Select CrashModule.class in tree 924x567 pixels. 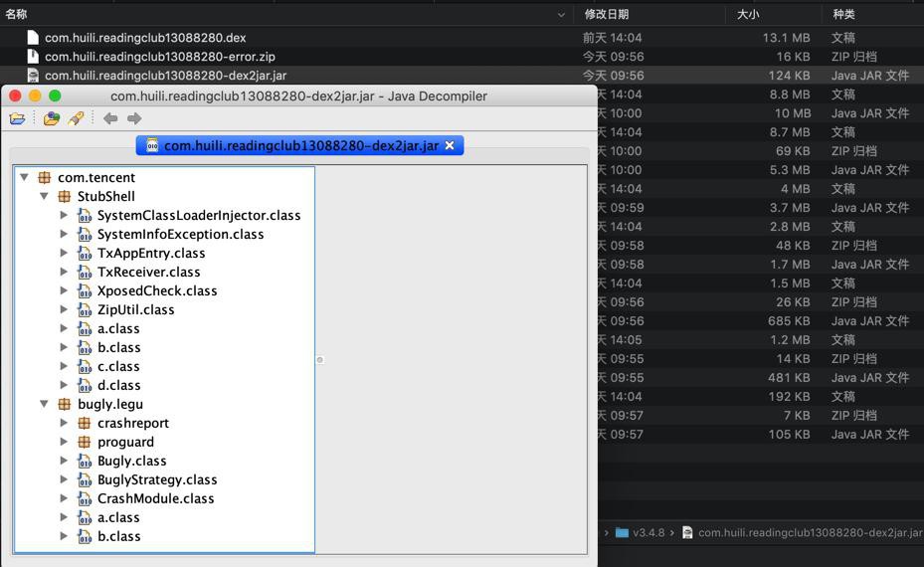(x=155, y=498)
